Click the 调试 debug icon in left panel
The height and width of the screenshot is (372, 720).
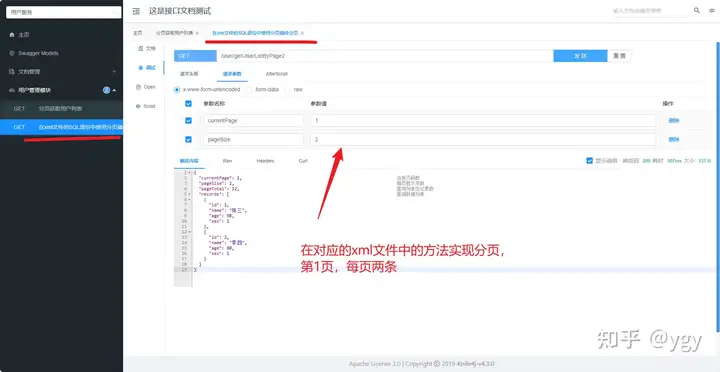[140, 68]
